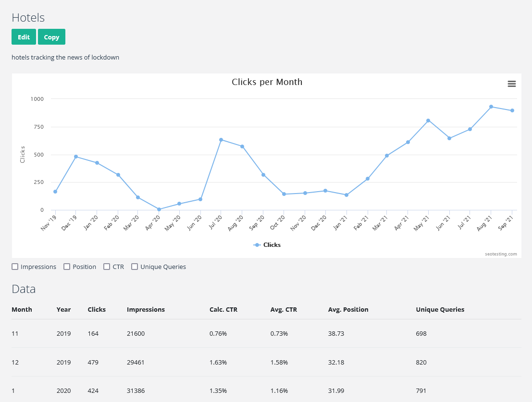
Task: Click the Avg. Position column header
Action: pos(348,309)
